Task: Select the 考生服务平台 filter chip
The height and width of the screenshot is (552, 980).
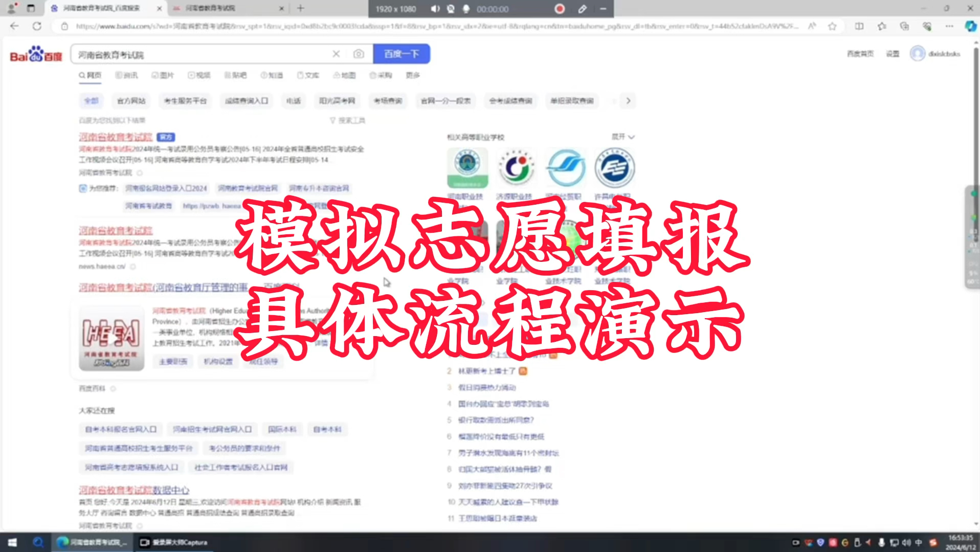Action: tap(185, 101)
